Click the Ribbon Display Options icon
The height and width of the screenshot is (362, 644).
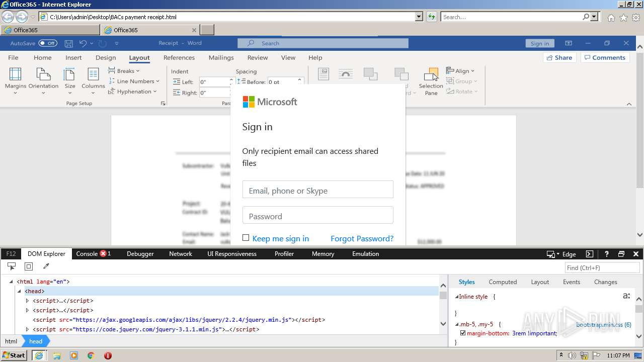tap(569, 43)
